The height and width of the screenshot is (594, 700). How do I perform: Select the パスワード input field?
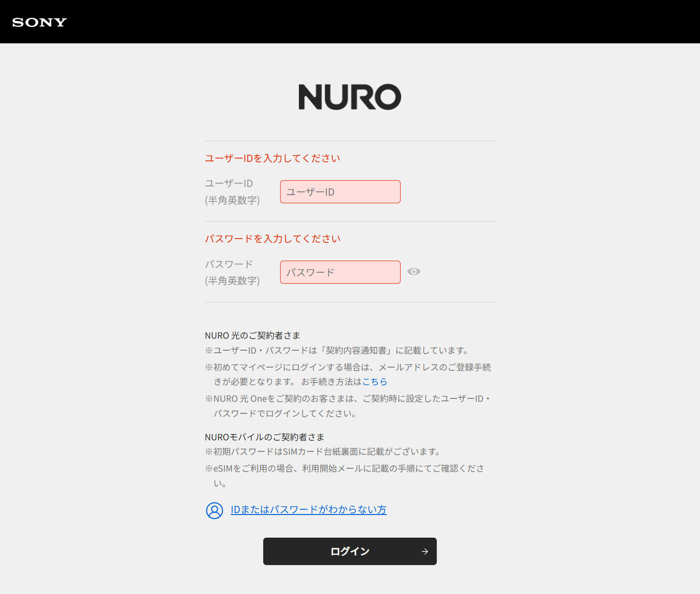(x=340, y=272)
